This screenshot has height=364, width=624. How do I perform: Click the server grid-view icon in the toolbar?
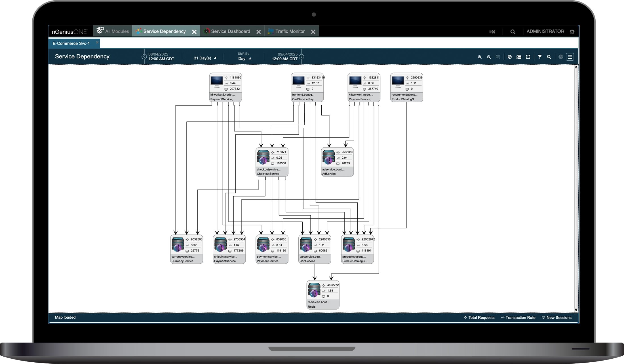tap(519, 57)
